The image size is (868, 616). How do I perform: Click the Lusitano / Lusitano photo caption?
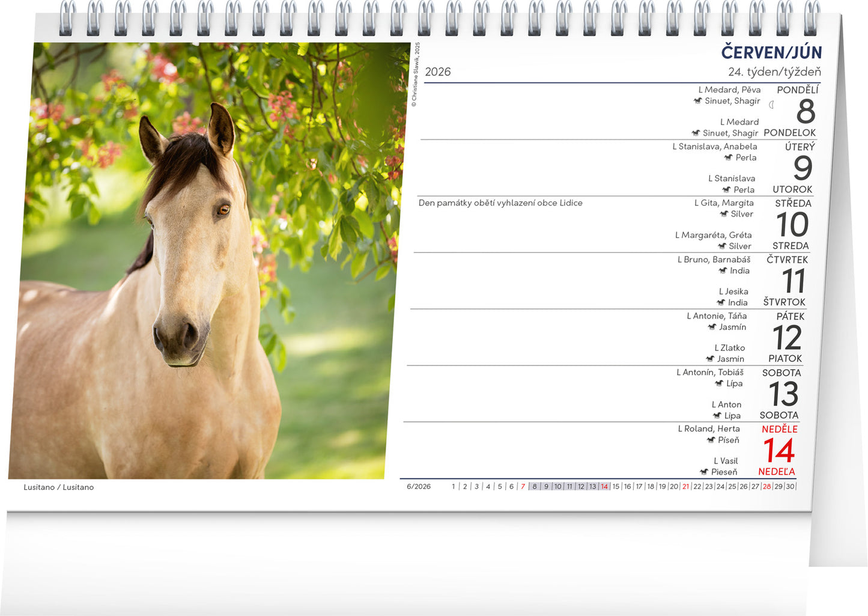point(59,487)
